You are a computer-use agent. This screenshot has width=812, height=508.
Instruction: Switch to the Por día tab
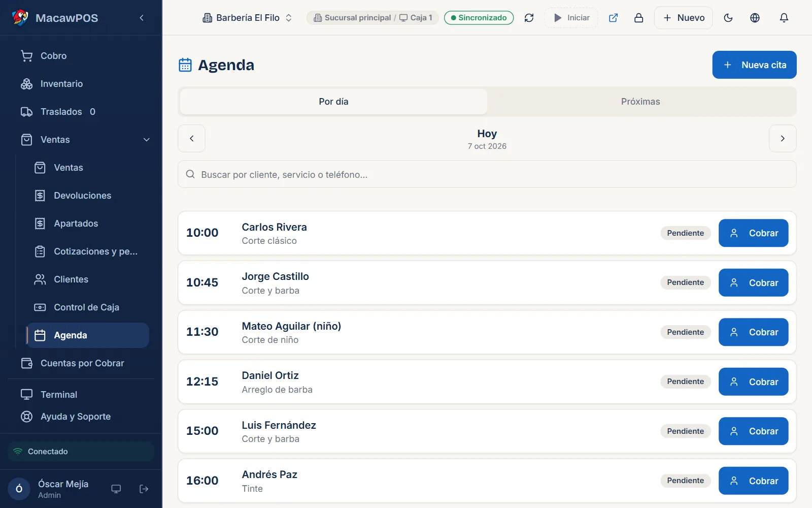(333, 102)
